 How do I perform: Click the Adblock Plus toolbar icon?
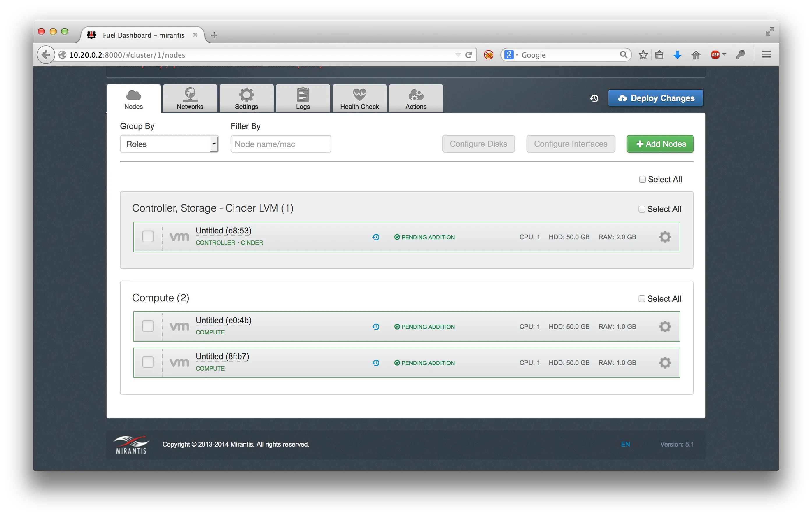tap(715, 55)
